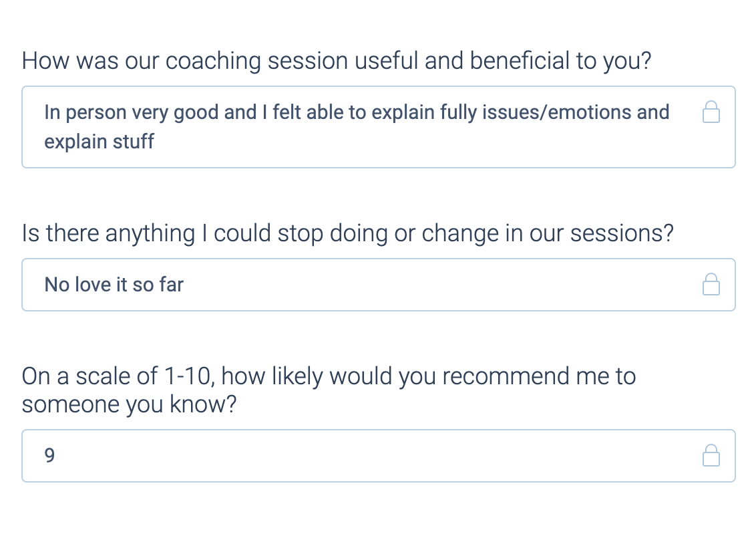This screenshot has width=756, height=536.
Task: Click the "No love it so far" answer text
Action: 114,285
